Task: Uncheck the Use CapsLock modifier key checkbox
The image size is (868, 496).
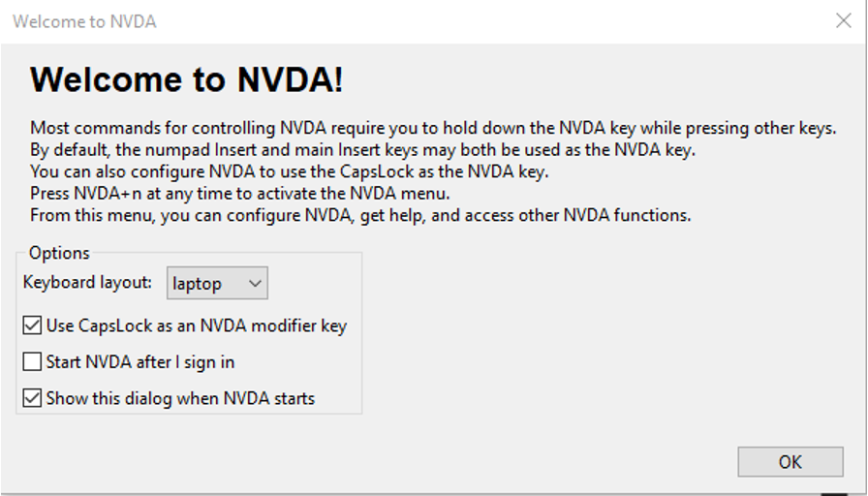Action: pyautogui.click(x=32, y=325)
